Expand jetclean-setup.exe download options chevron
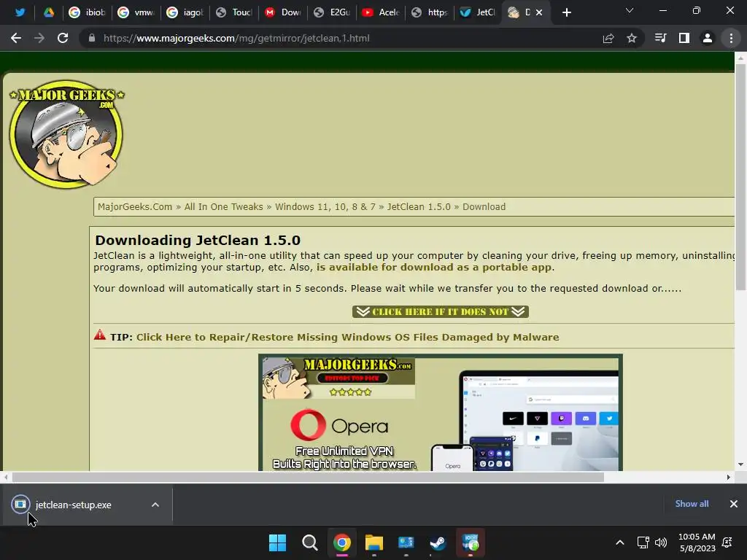The width and height of the screenshot is (747, 560). 155,505
